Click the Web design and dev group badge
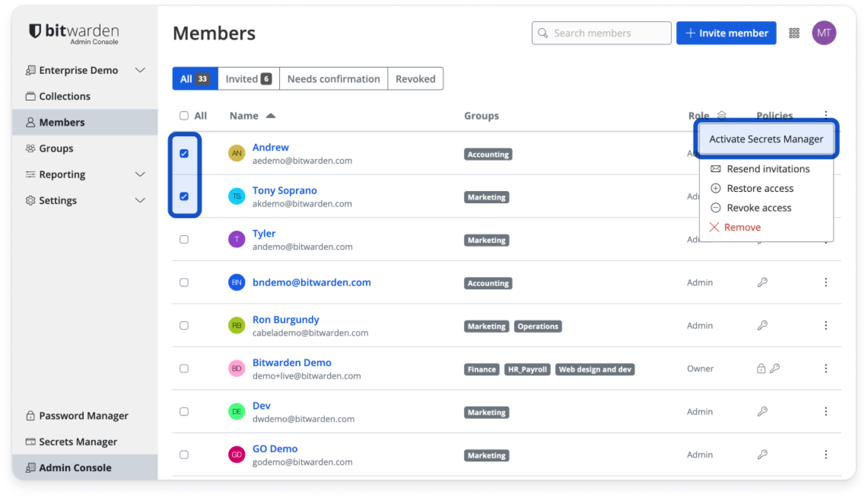Image resolution: width=868 pixels, height=499 pixels. tap(595, 369)
